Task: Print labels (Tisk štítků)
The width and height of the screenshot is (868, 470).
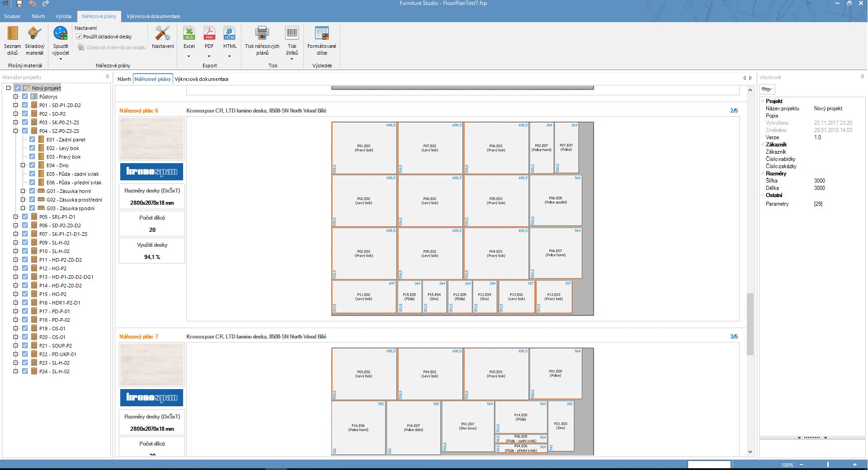Action: point(292,41)
